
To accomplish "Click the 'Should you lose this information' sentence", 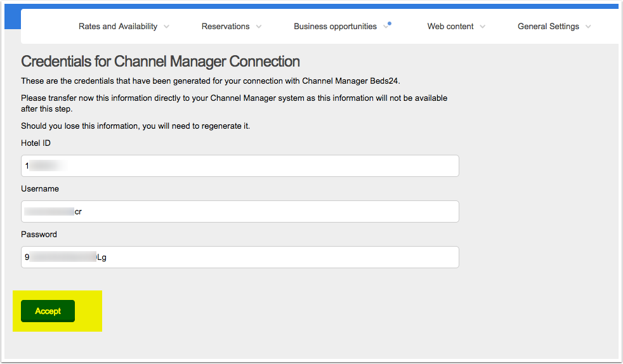I will point(136,126).
